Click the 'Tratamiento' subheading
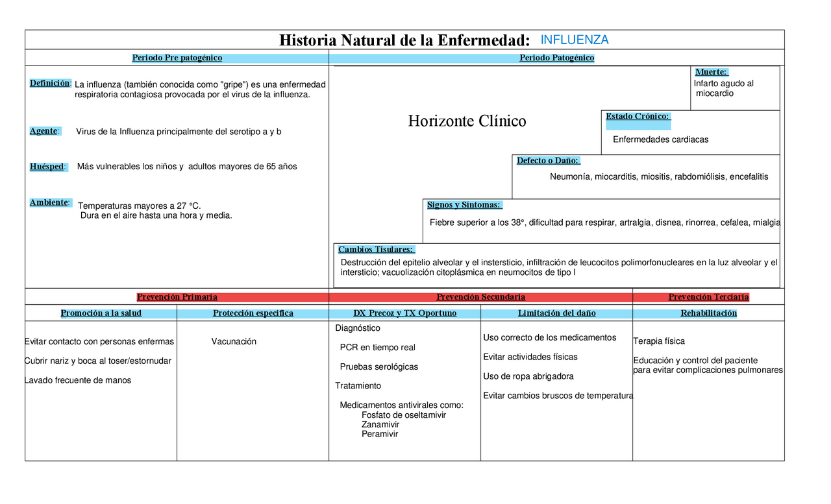This screenshot has height=504, width=831. click(x=358, y=386)
